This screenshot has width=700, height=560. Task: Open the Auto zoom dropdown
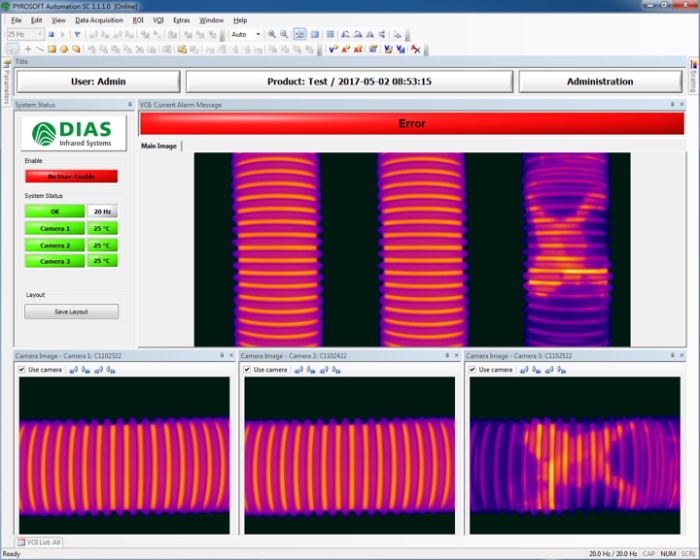245,34
